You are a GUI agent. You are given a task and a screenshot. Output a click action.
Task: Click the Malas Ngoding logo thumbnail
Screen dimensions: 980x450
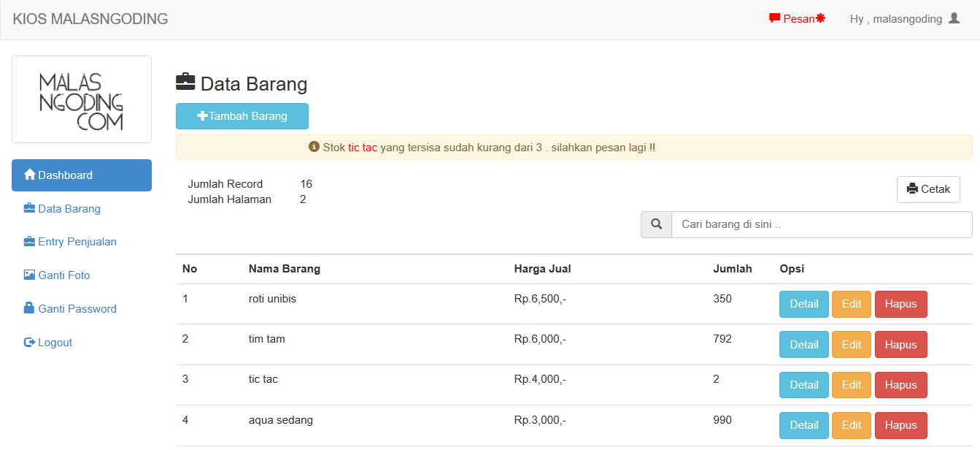pyautogui.click(x=82, y=100)
